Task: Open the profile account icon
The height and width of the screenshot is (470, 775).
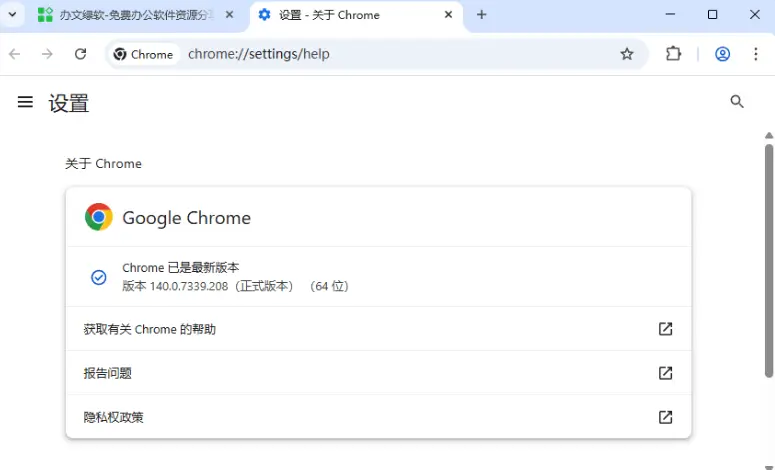Action: click(723, 54)
